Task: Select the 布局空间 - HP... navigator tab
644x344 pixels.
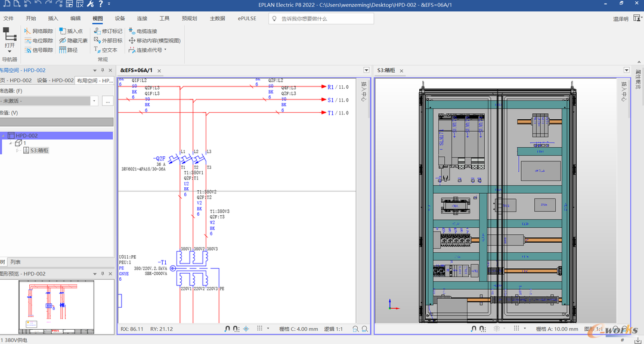Action: tap(94, 80)
